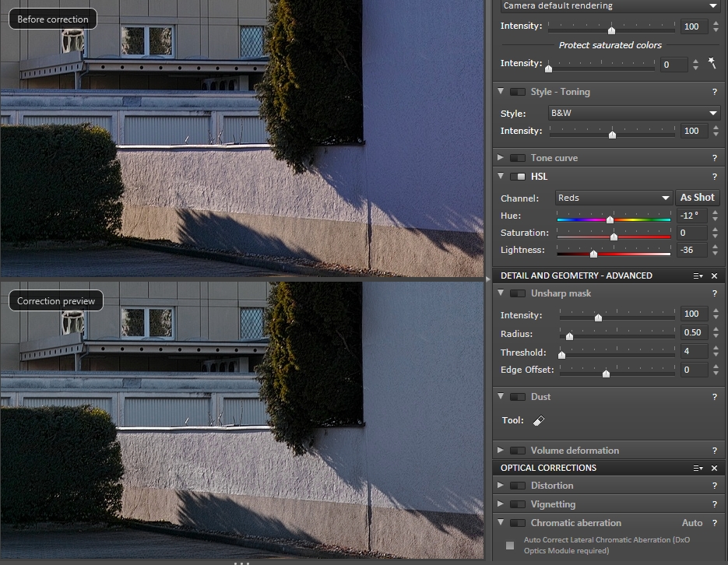The image size is (728, 565).
Task: Open help for Style - Toning
Action: 714,92
